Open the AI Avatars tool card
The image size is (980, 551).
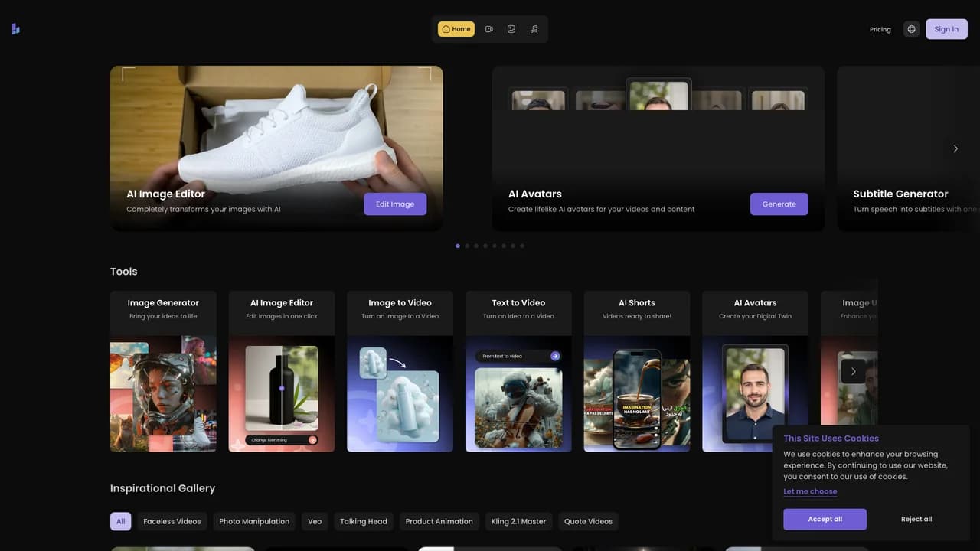click(755, 371)
